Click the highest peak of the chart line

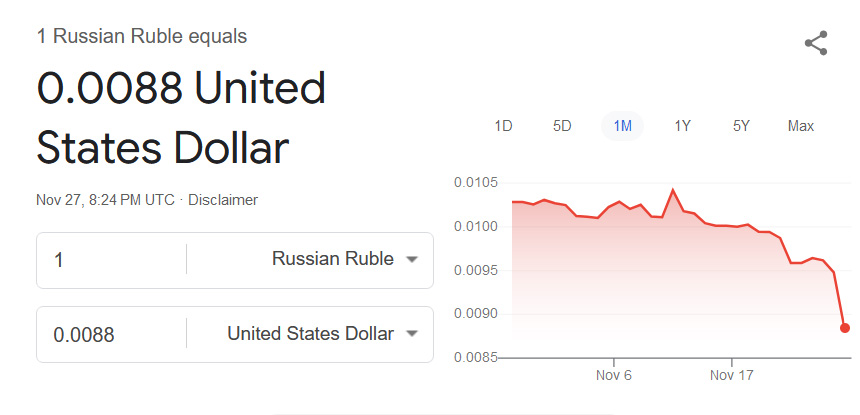(672, 189)
